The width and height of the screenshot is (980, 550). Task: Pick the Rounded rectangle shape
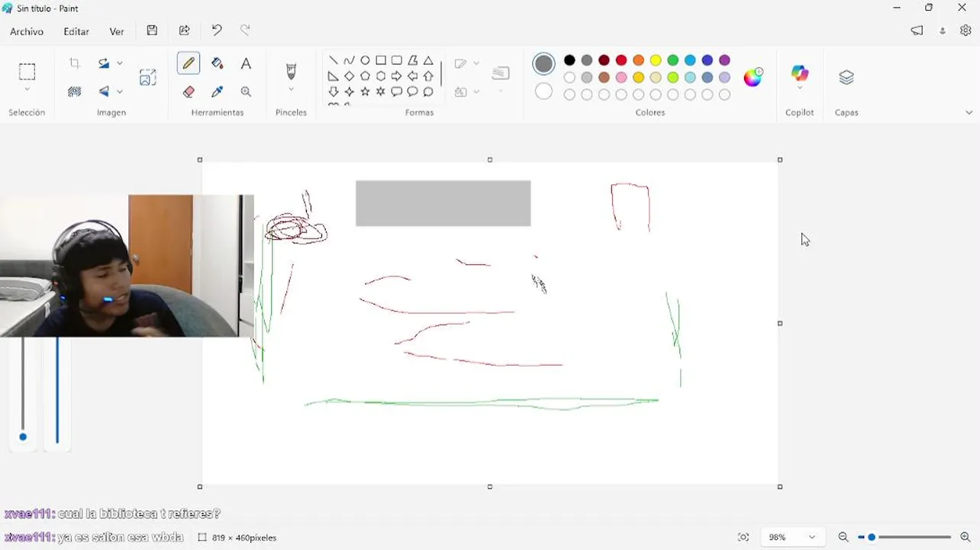(x=397, y=60)
